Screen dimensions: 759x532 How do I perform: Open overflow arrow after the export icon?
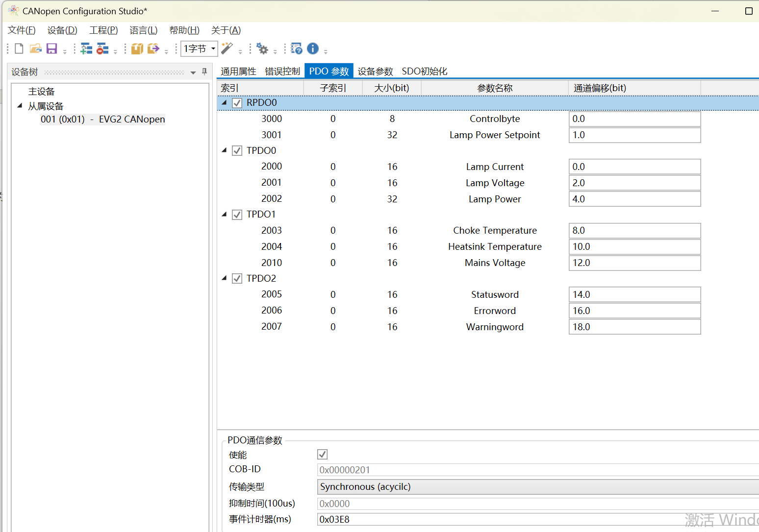pyautogui.click(x=166, y=51)
